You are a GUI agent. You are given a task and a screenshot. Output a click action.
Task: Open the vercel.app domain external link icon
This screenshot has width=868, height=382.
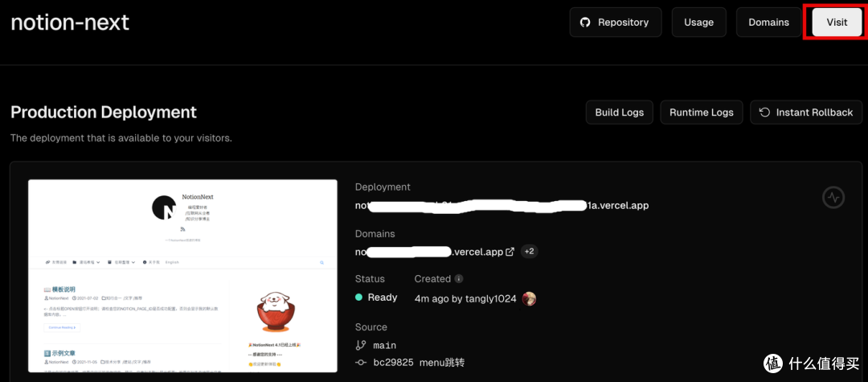tap(510, 252)
